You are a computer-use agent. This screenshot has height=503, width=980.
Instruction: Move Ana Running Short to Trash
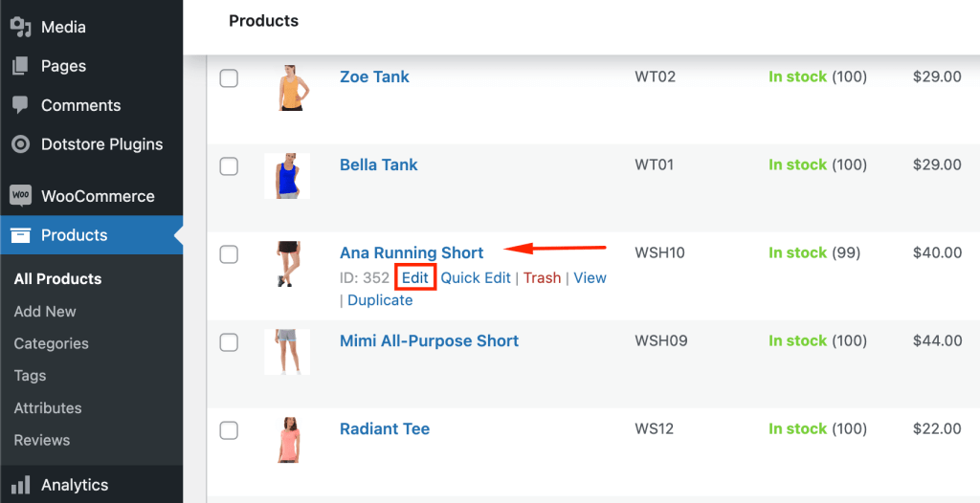(x=542, y=277)
